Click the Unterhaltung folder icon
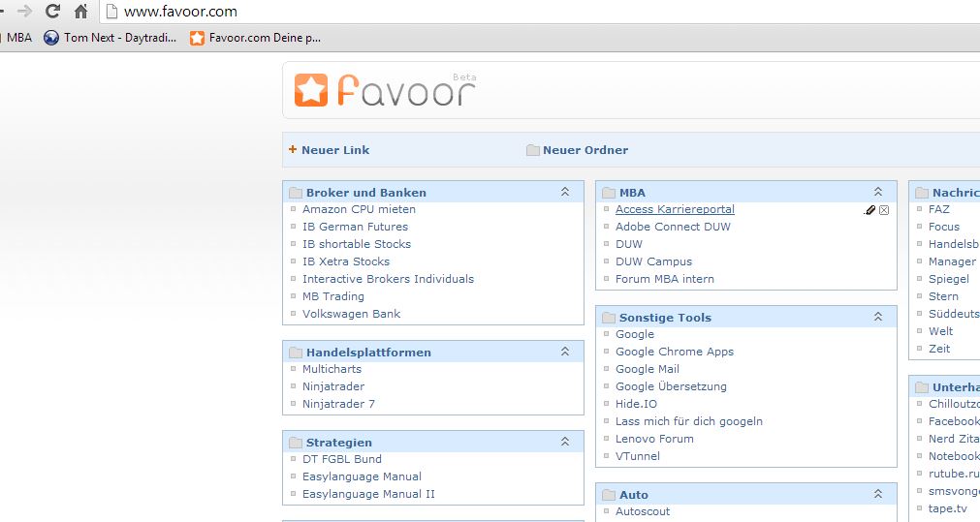This screenshot has height=522, width=980. [x=922, y=387]
